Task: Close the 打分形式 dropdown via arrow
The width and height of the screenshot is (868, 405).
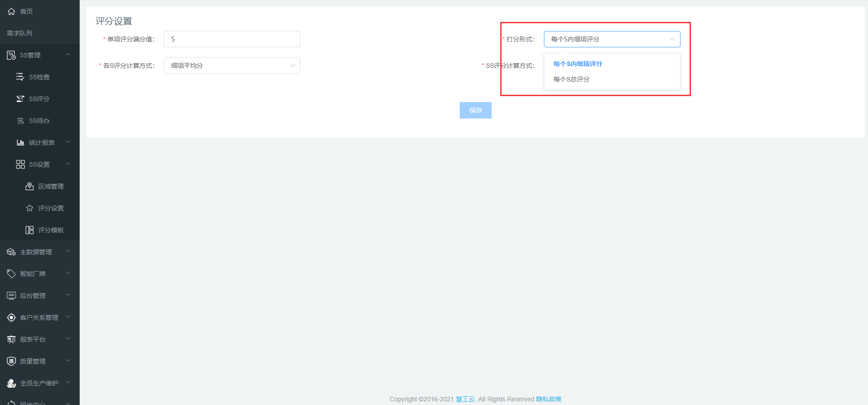Action: pos(672,39)
